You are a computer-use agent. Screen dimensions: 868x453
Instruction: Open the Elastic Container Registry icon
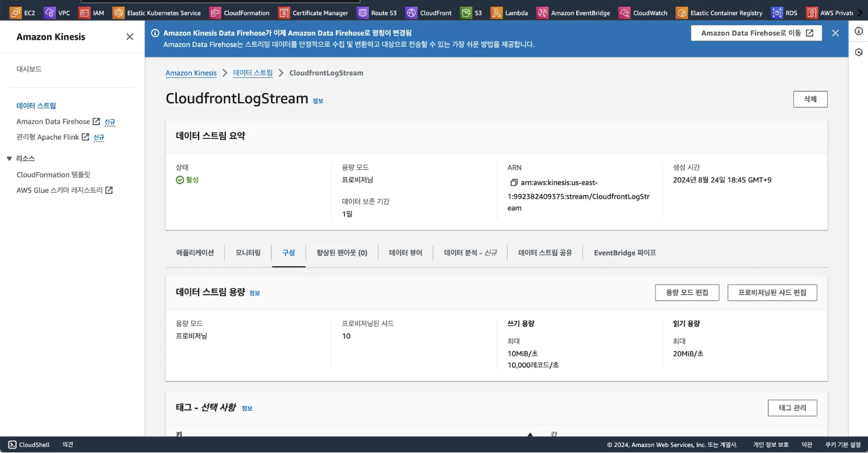[682, 12]
